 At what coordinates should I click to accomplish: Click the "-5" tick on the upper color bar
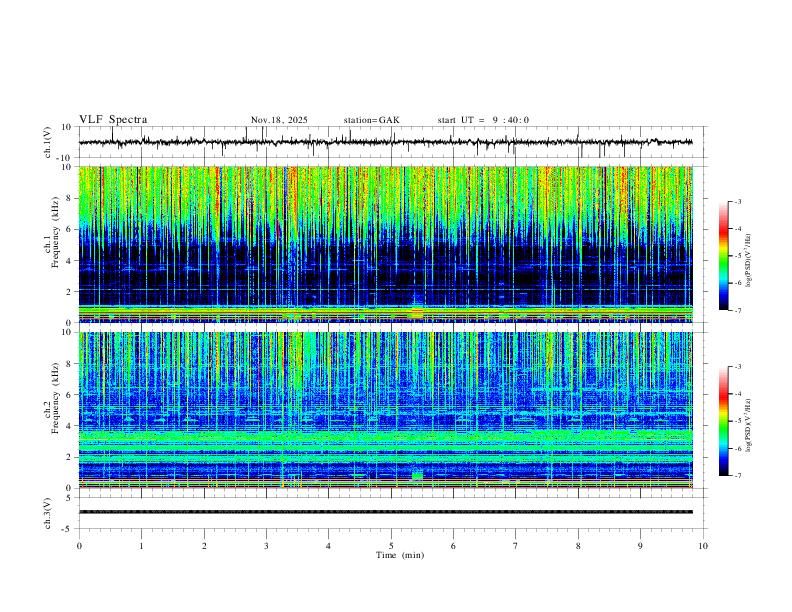tap(737, 256)
